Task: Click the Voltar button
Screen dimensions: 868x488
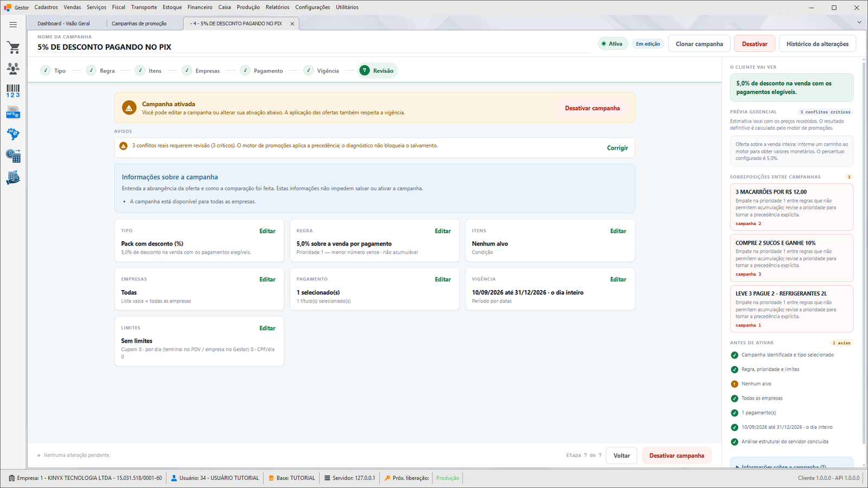Action: (x=622, y=456)
